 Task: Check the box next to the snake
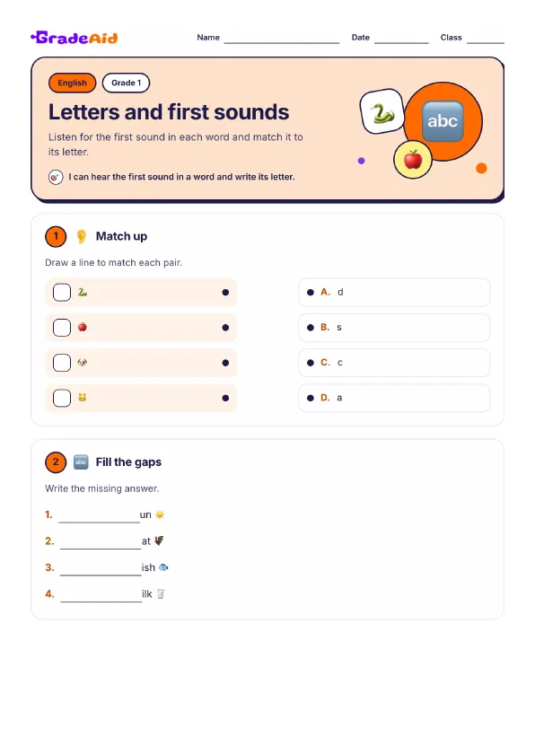pyautogui.click(x=62, y=292)
